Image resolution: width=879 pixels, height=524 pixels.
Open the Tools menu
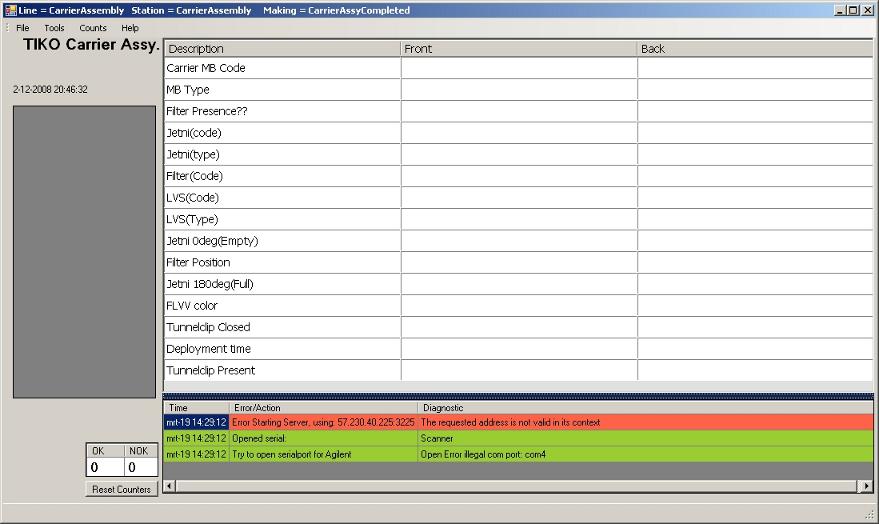(54, 27)
